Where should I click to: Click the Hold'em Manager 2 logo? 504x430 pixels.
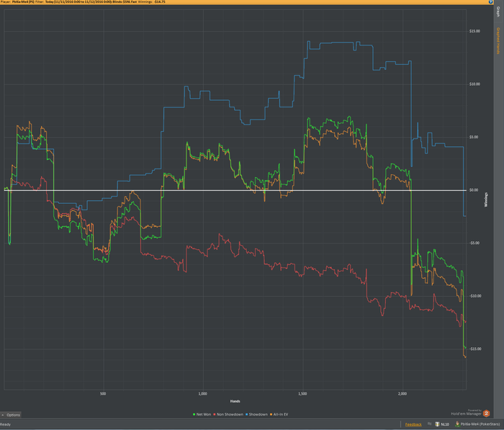(487, 413)
